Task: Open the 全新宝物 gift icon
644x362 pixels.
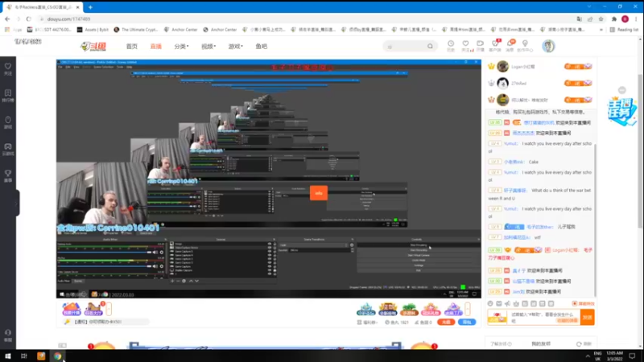Action: click(387, 309)
